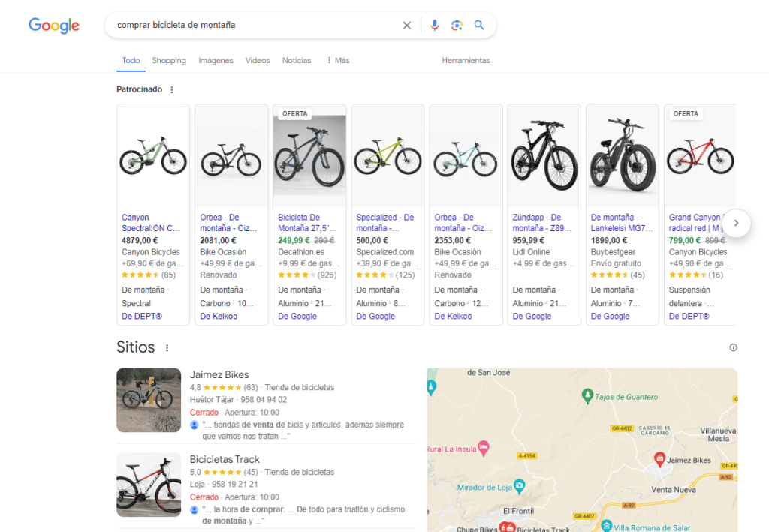Screen dimensions: 769x532
Task: Open Orbea Oiz 2081,00 € listing
Action: 228,223
